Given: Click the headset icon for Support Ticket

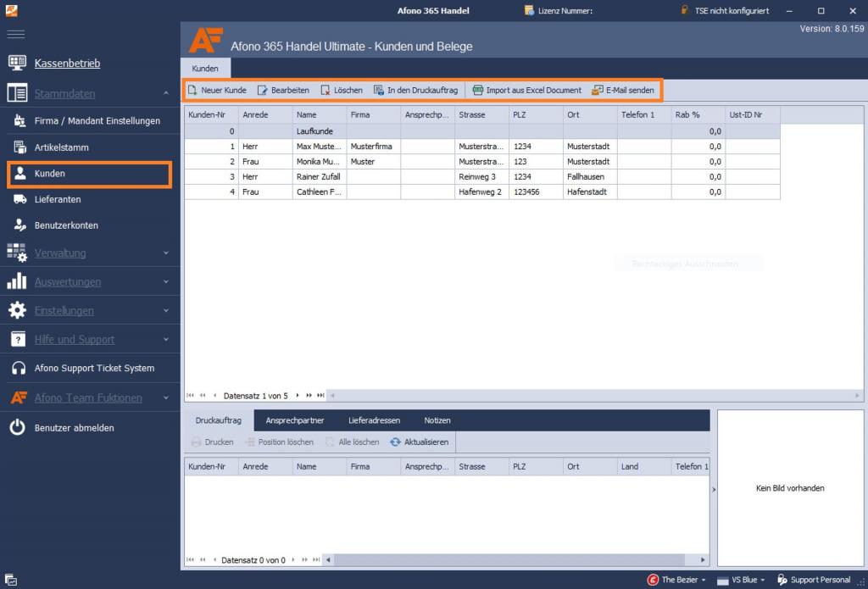Looking at the screenshot, I should pos(19,368).
